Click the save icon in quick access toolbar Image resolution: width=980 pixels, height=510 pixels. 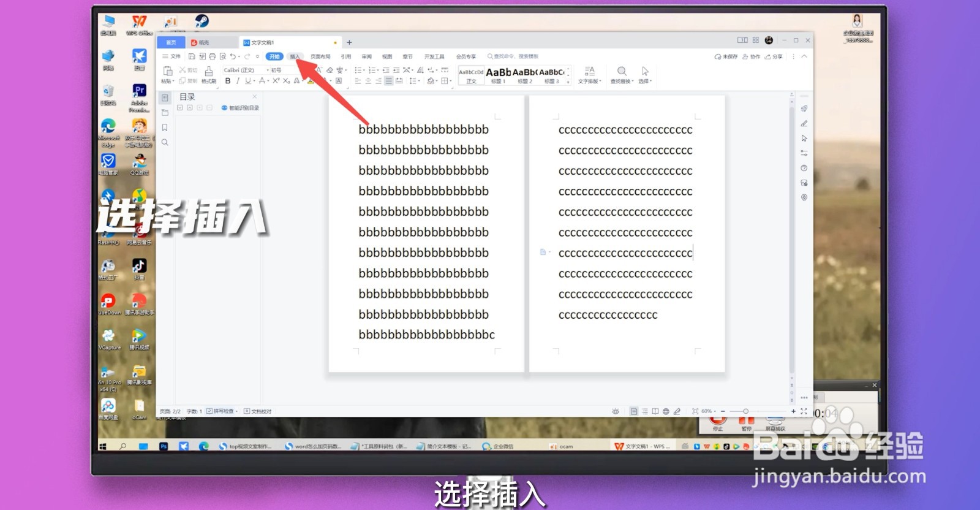[192, 56]
